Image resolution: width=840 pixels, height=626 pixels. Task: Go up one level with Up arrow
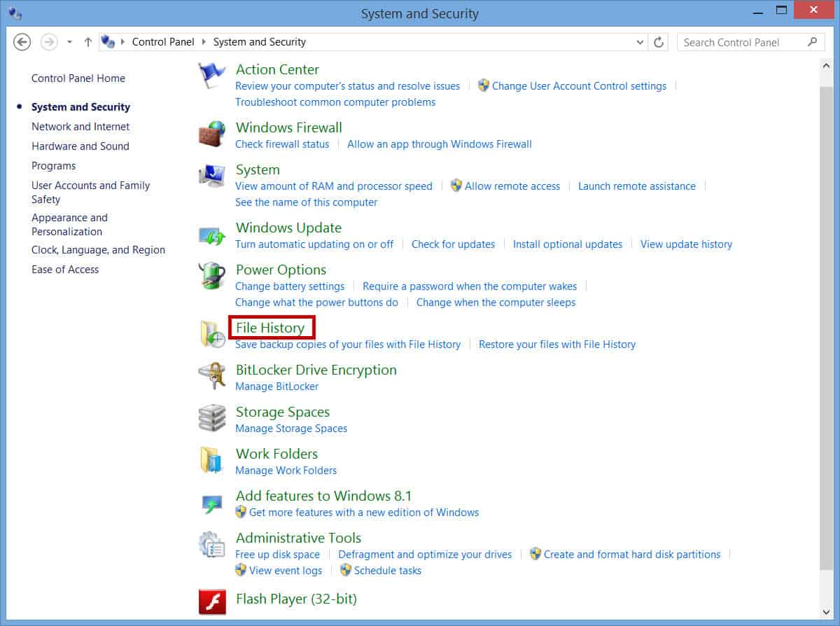point(87,42)
